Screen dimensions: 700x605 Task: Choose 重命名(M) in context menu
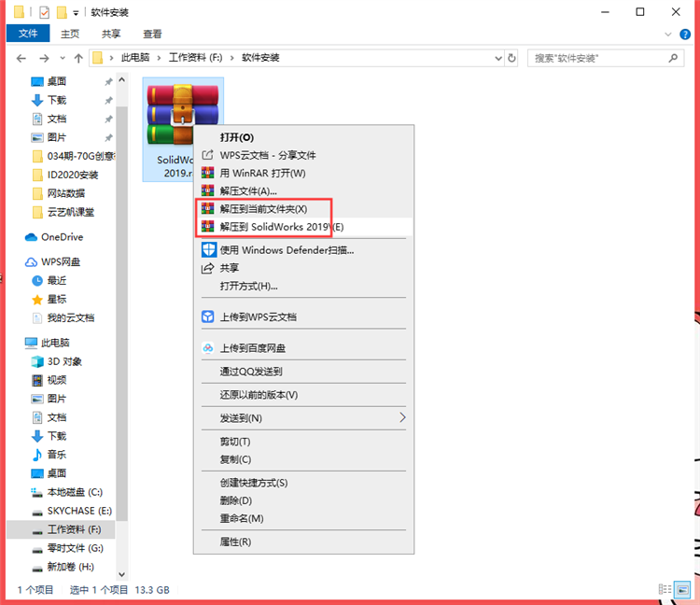tap(303, 518)
